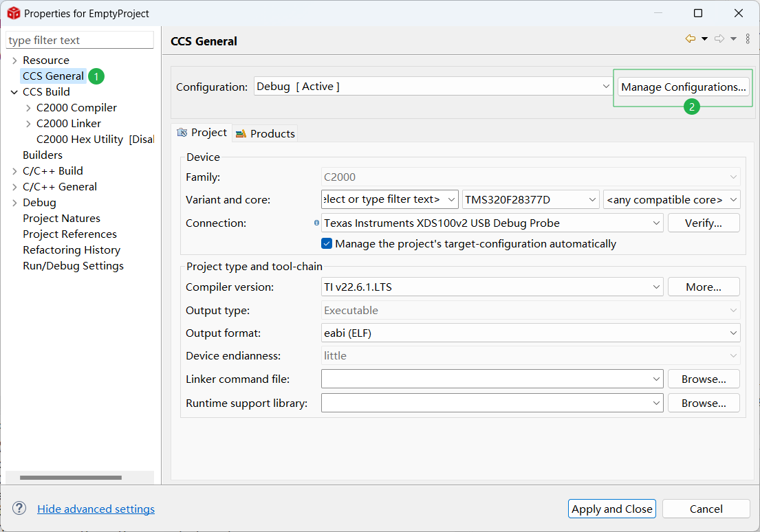The height and width of the screenshot is (532, 760).
Task: Click the Manage Configurations button
Action: (683, 87)
